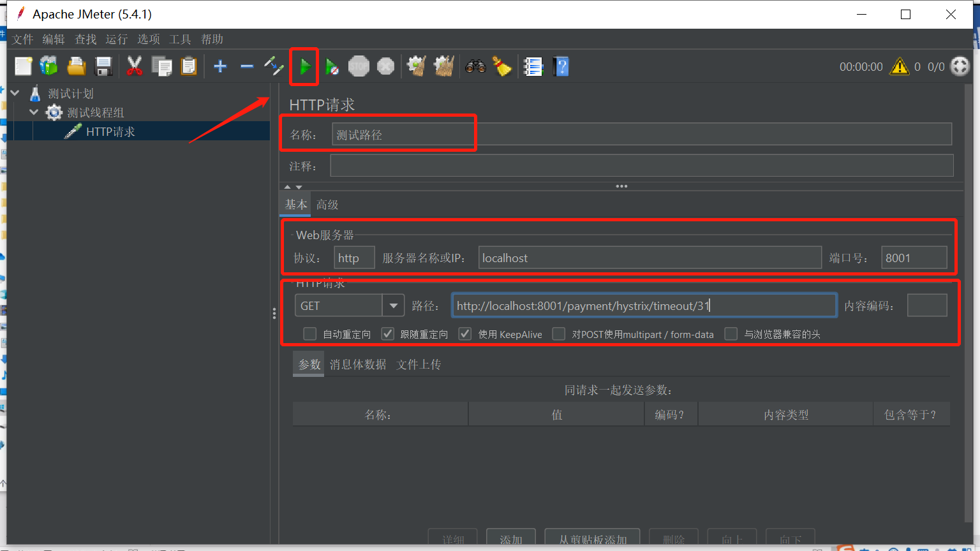Image resolution: width=980 pixels, height=551 pixels.
Task: Click the remote engines round icon
Action: click(960, 66)
